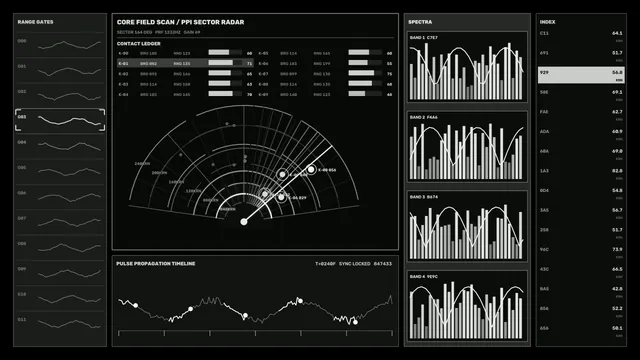Select index entry 58E
The image size is (640, 360).
[x=581, y=95]
